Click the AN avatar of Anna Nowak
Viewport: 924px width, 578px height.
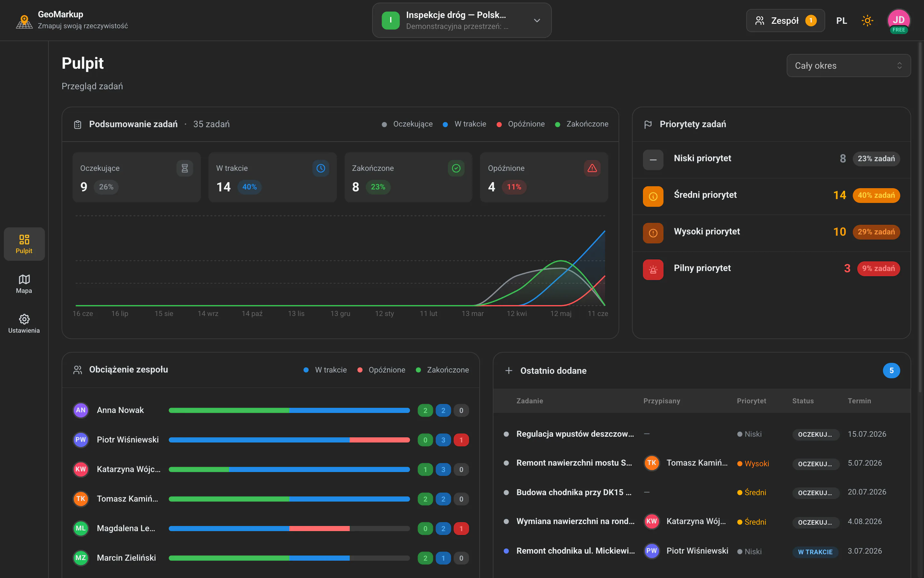pyautogui.click(x=81, y=410)
